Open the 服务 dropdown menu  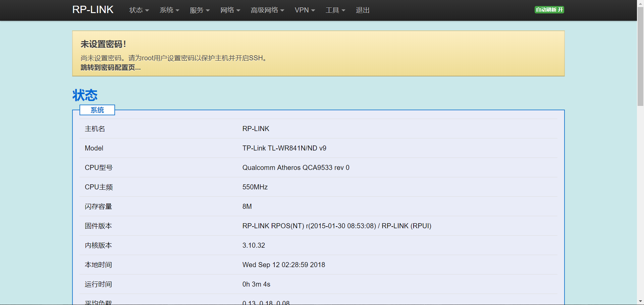(200, 10)
